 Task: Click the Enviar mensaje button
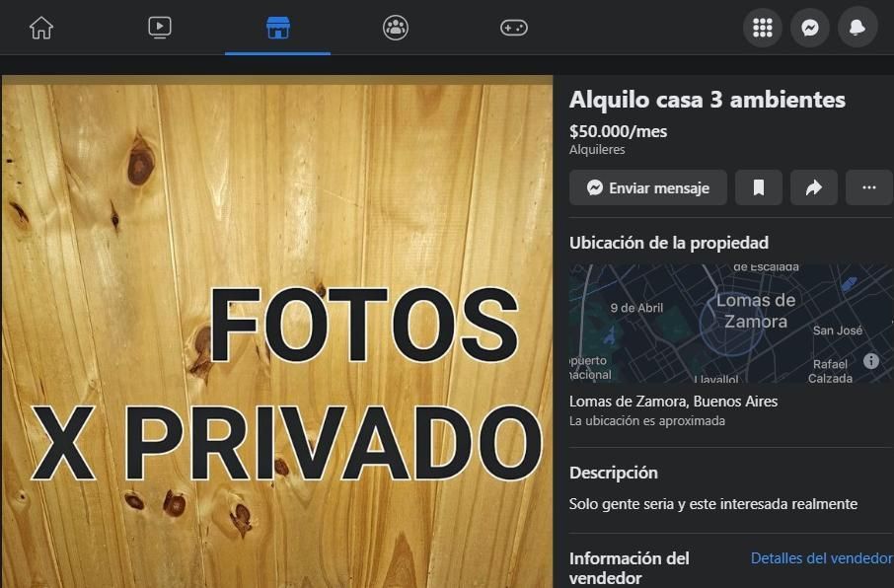(x=648, y=187)
